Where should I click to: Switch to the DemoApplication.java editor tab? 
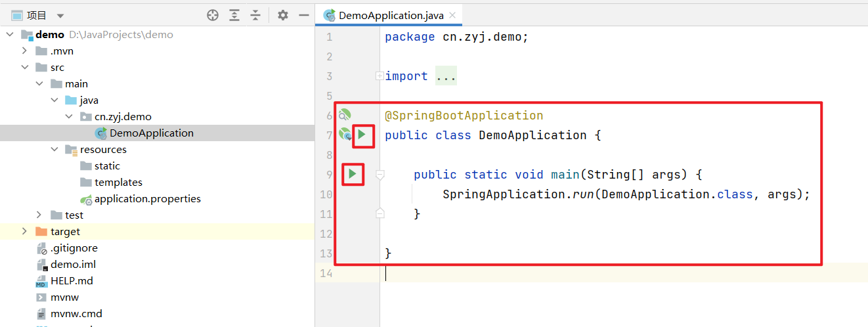(391, 15)
